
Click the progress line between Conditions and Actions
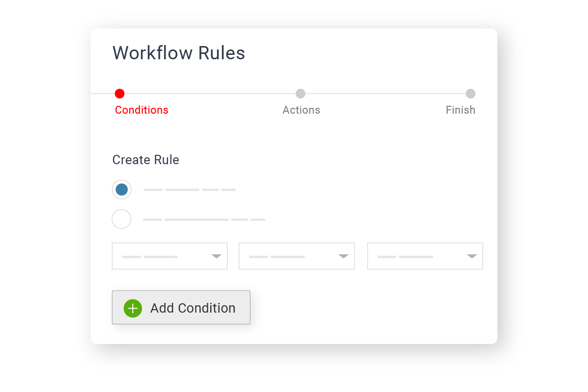pyautogui.click(x=210, y=94)
